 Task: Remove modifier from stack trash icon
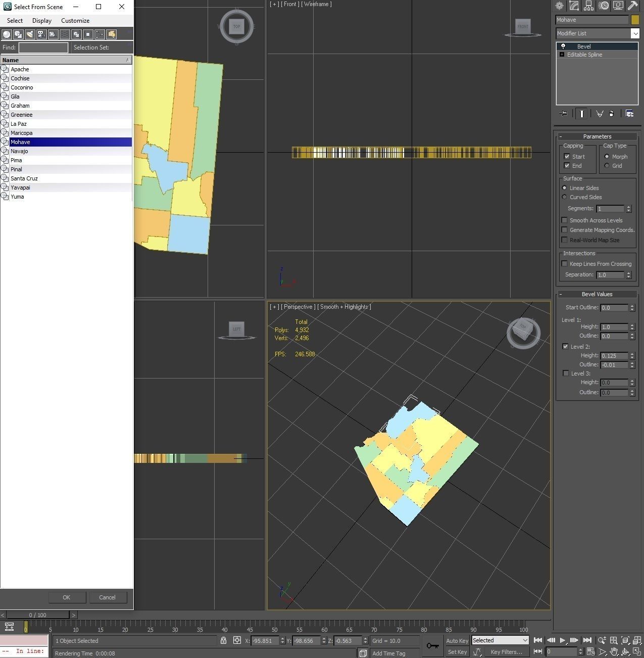tap(611, 114)
